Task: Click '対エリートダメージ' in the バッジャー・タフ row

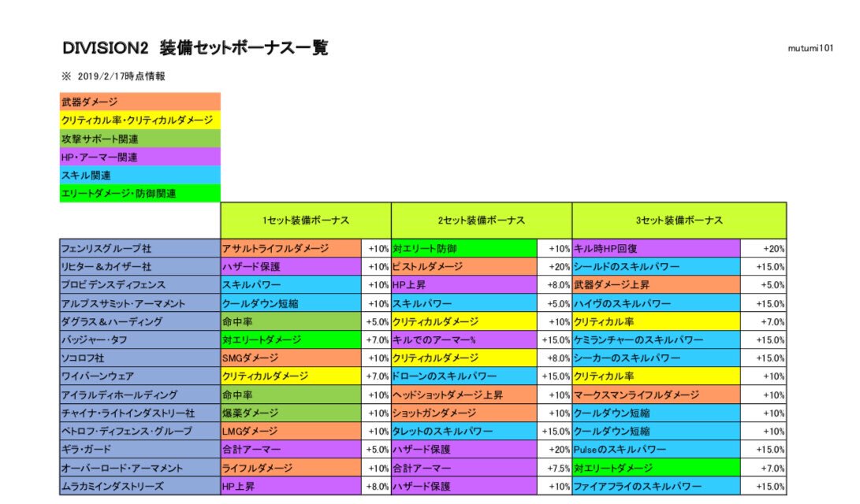Action: click(x=291, y=339)
